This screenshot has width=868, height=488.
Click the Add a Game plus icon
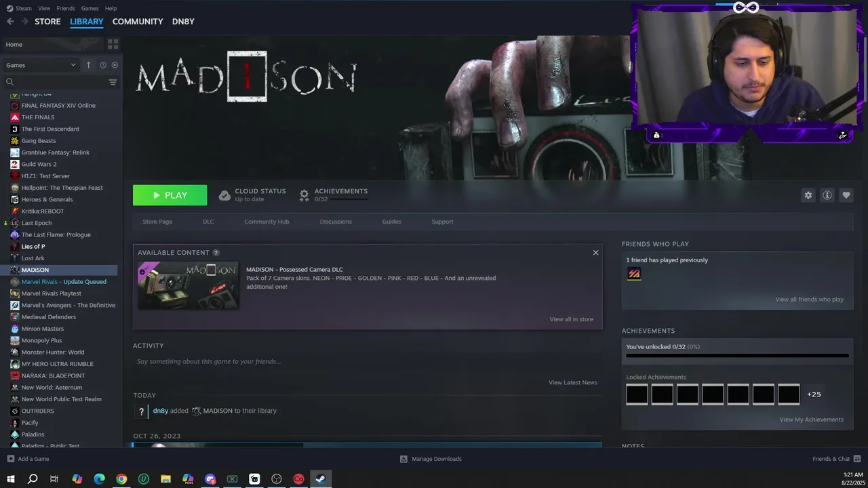pos(10,459)
